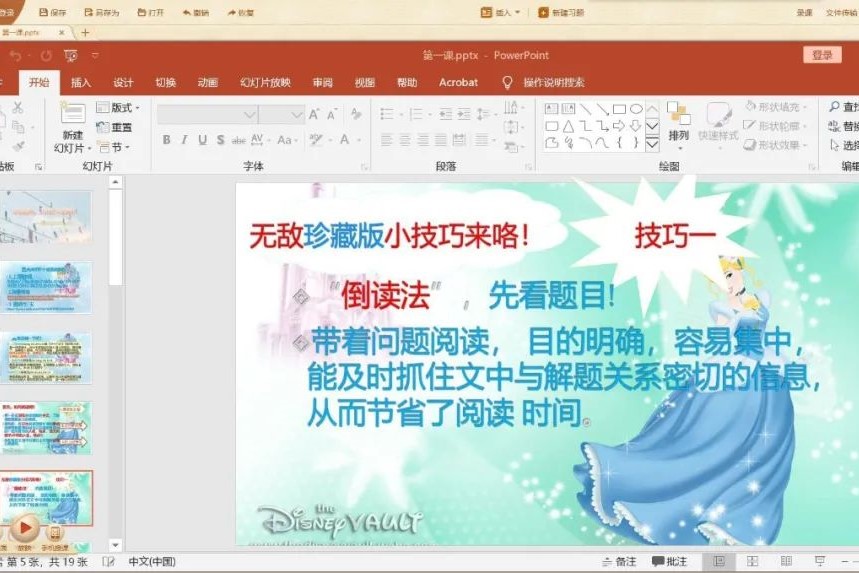Open the 节 section dropdown
This screenshot has height=573, width=859.
[113, 147]
